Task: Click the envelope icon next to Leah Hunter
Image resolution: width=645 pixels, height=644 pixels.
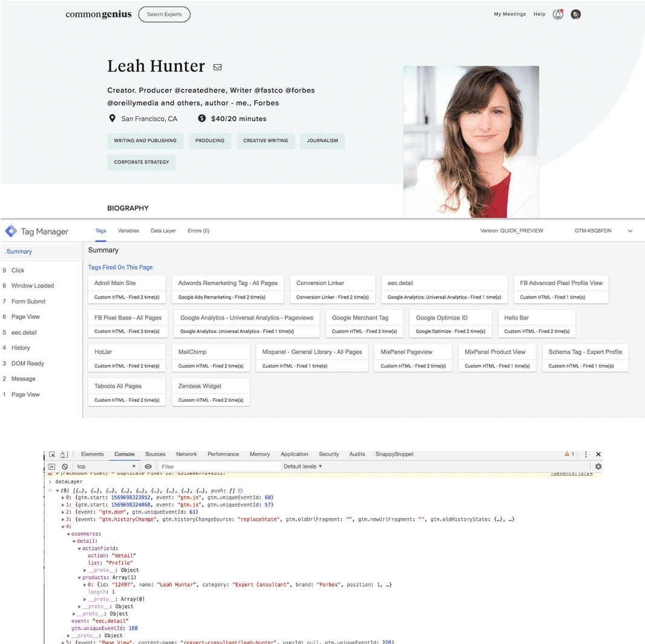Action: pyautogui.click(x=218, y=67)
